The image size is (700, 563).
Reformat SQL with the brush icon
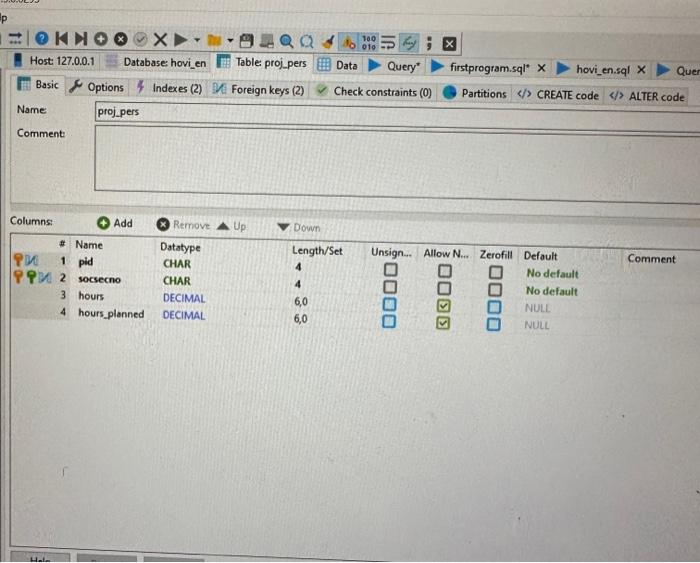click(x=328, y=42)
